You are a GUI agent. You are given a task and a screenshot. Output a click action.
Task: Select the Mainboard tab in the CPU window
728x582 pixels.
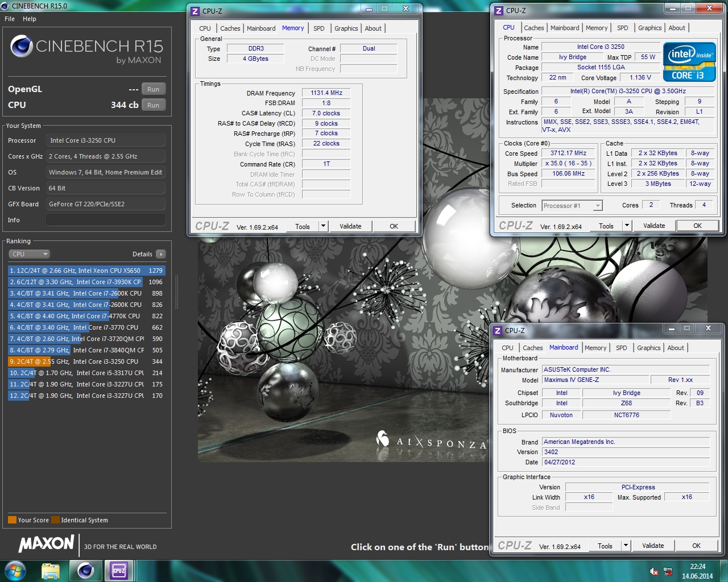click(x=565, y=28)
